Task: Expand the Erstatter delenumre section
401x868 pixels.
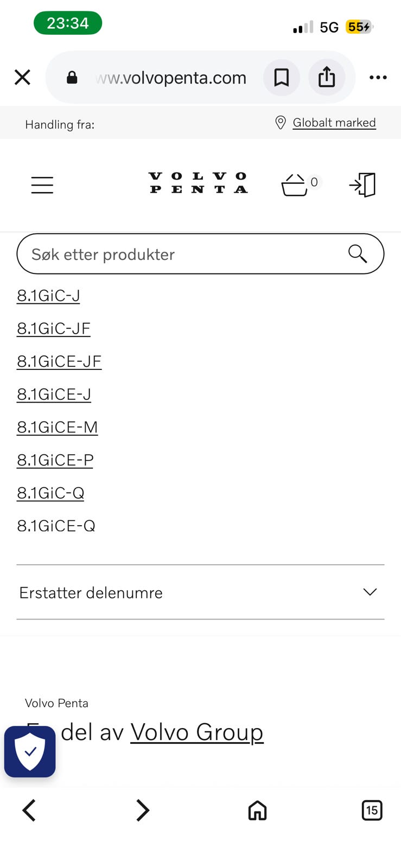Action: tap(200, 592)
